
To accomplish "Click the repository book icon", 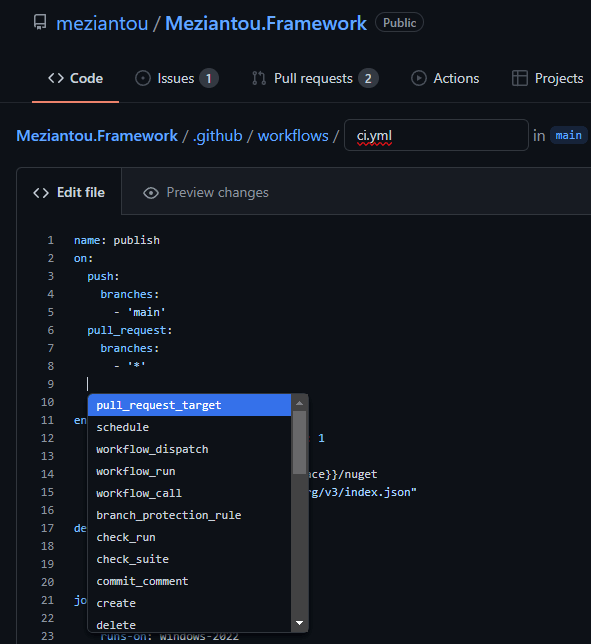I will (x=40, y=22).
